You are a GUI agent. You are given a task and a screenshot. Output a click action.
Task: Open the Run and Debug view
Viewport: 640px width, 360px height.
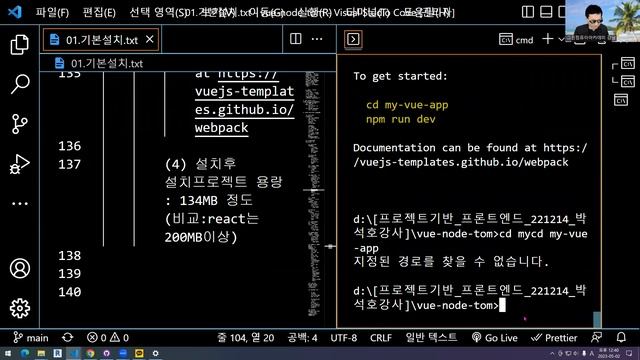[20, 164]
